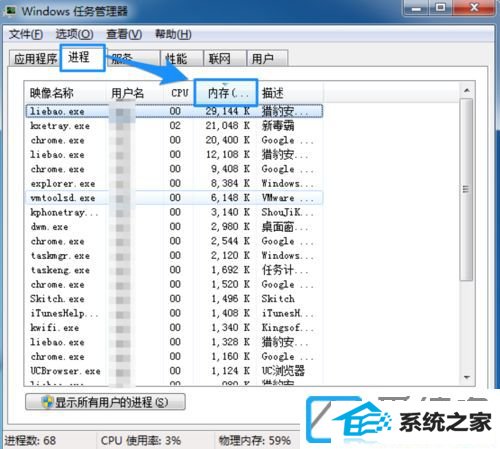Select the UCBrowser.exe process row

point(174,371)
